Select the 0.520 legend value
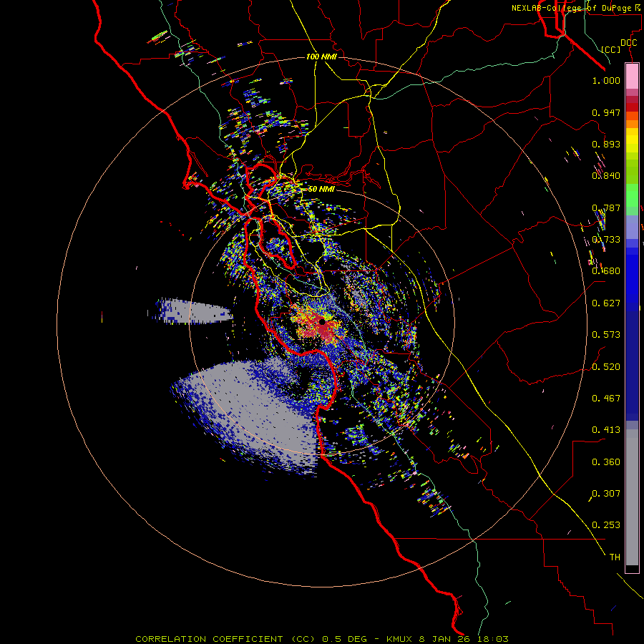 (606, 367)
